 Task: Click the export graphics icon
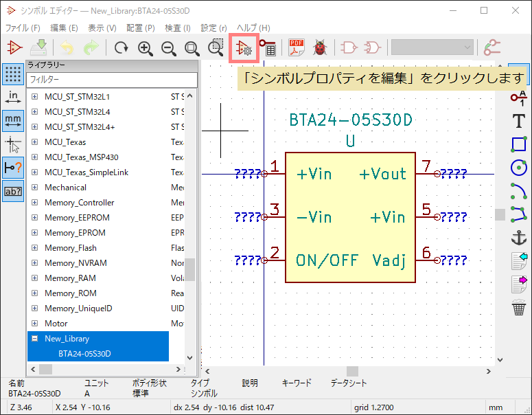pyautogui.click(x=519, y=284)
